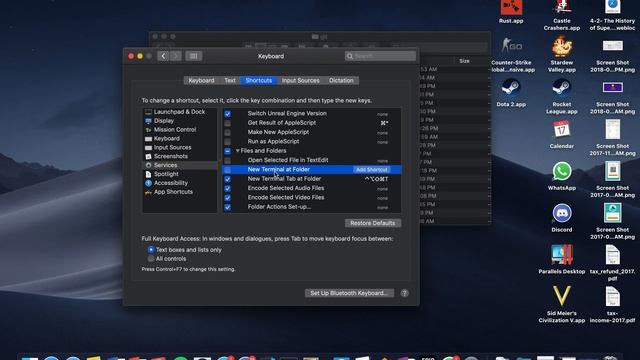The image size is (640, 360).
Task: Switch to the Input Sources tab
Action: pos(300,80)
